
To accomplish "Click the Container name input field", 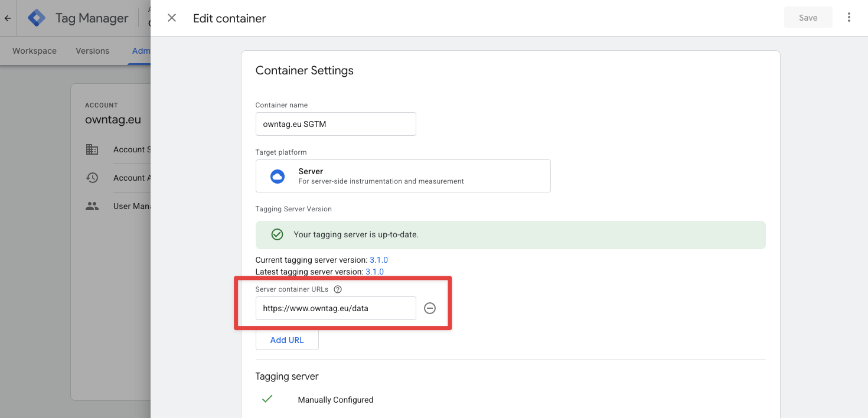I will (335, 124).
